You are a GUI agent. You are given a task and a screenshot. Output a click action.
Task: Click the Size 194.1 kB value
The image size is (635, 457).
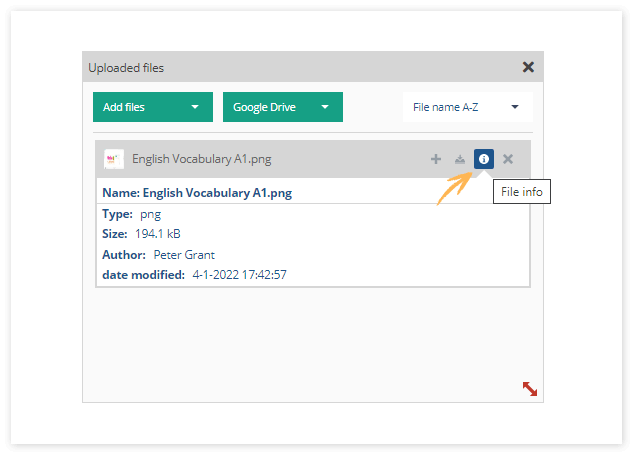click(158, 234)
